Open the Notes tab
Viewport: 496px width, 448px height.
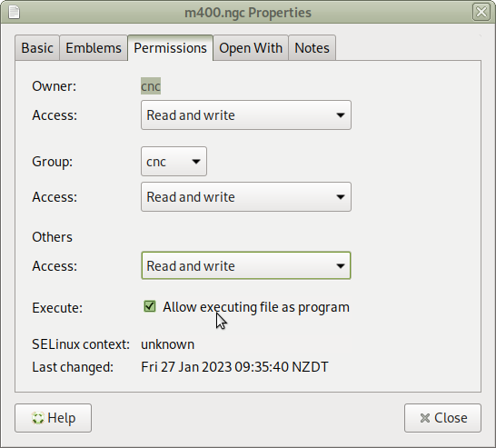point(312,48)
